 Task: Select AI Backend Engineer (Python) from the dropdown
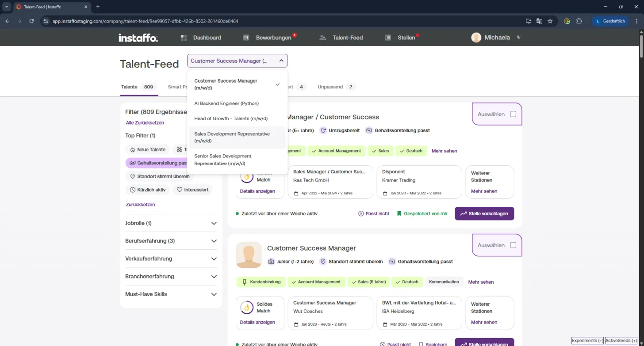click(x=237, y=103)
